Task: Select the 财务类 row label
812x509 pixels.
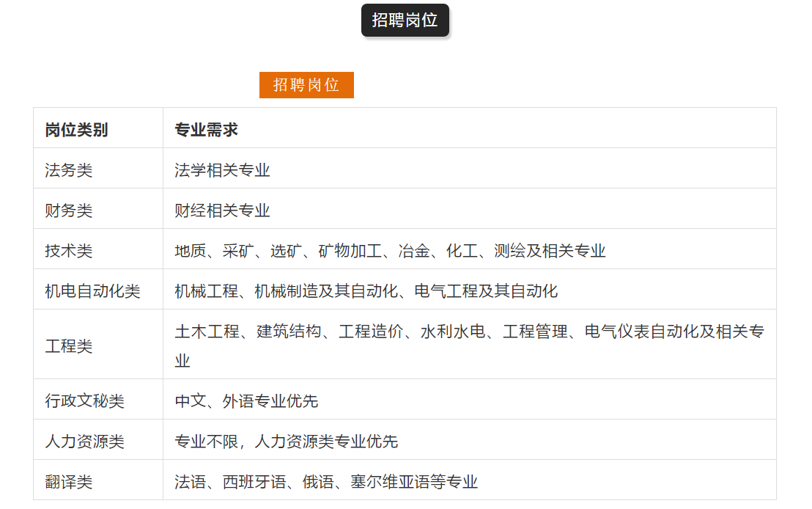Action: pos(69,210)
